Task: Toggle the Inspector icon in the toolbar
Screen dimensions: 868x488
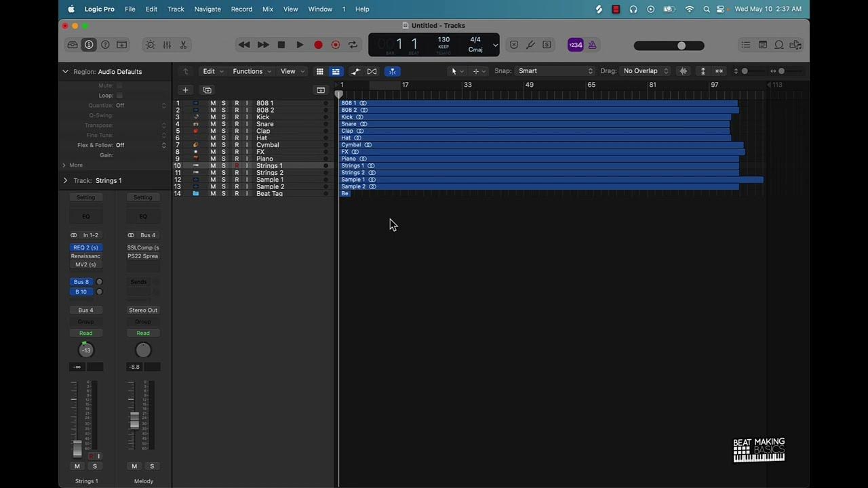Action: pyautogui.click(x=89, y=45)
